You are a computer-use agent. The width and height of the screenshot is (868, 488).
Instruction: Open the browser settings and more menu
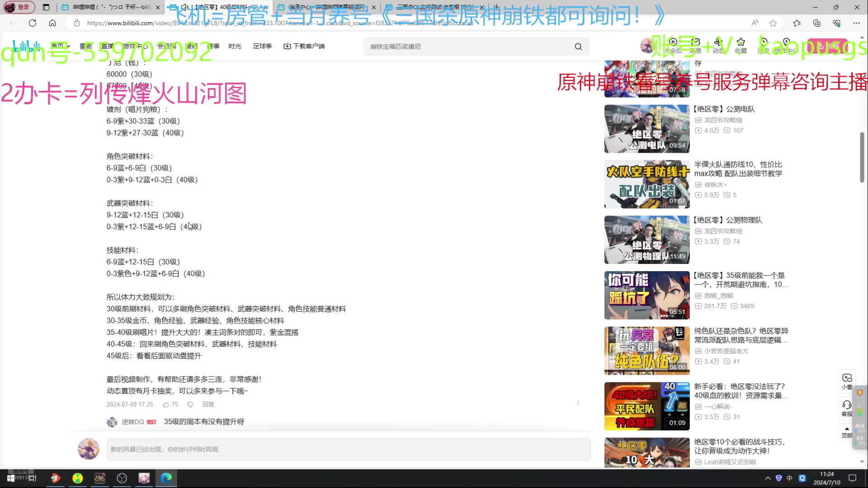point(856,23)
